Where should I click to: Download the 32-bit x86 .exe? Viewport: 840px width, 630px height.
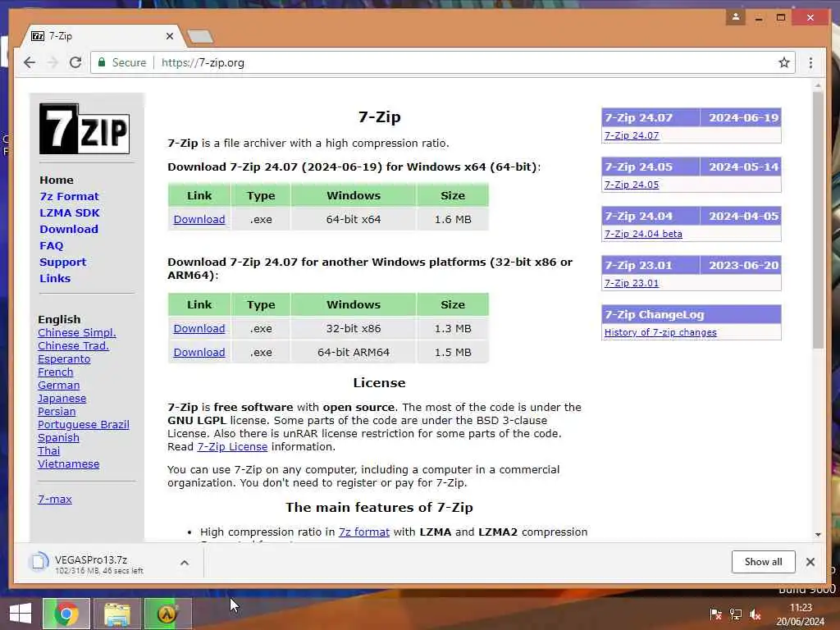199,328
